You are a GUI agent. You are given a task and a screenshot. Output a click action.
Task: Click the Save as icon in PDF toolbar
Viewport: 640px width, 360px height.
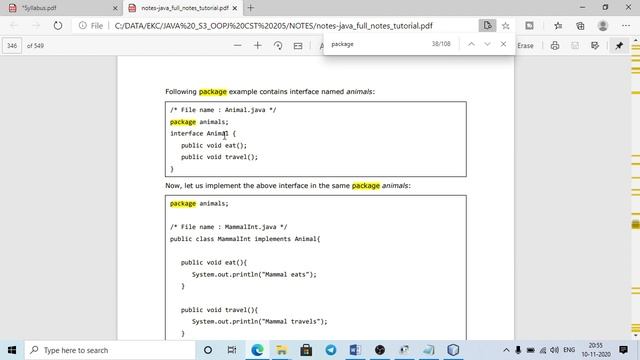coord(595,46)
